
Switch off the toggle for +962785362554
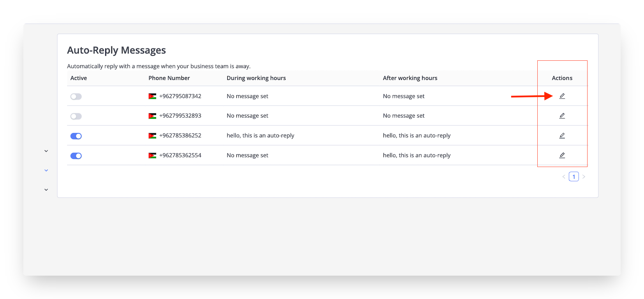[x=76, y=155]
